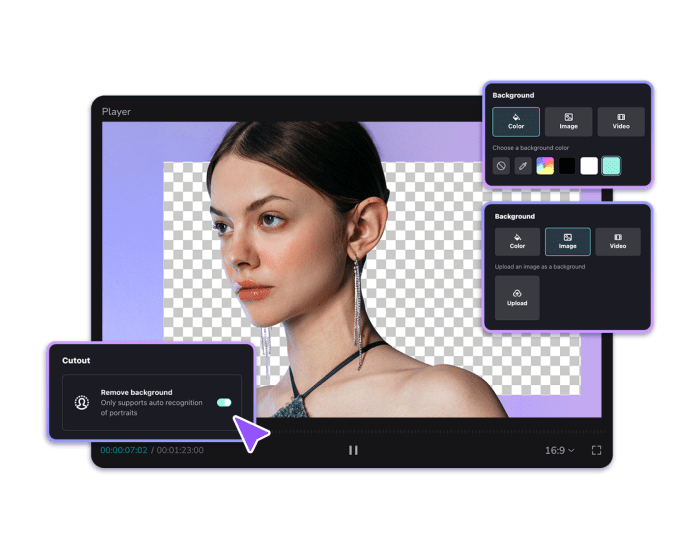Click the portrait video preview
The height and width of the screenshot is (560, 700).
tap(352, 270)
